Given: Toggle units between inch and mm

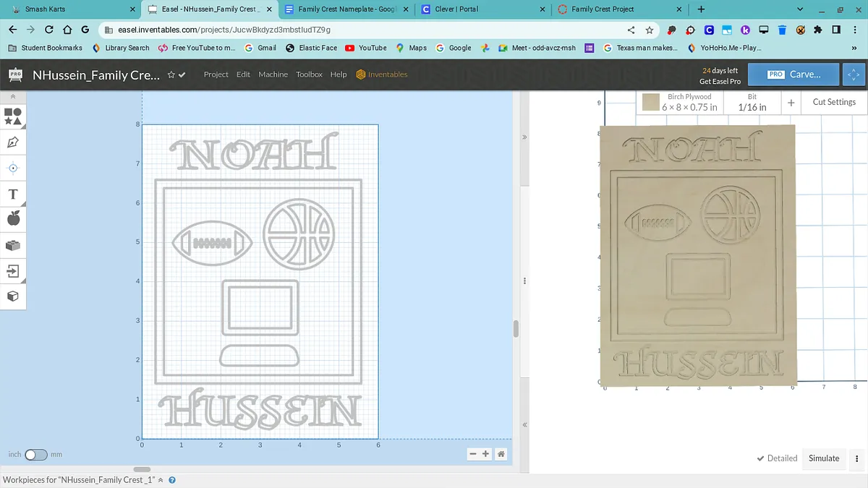Looking at the screenshot, I should pyautogui.click(x=35, y=455).
